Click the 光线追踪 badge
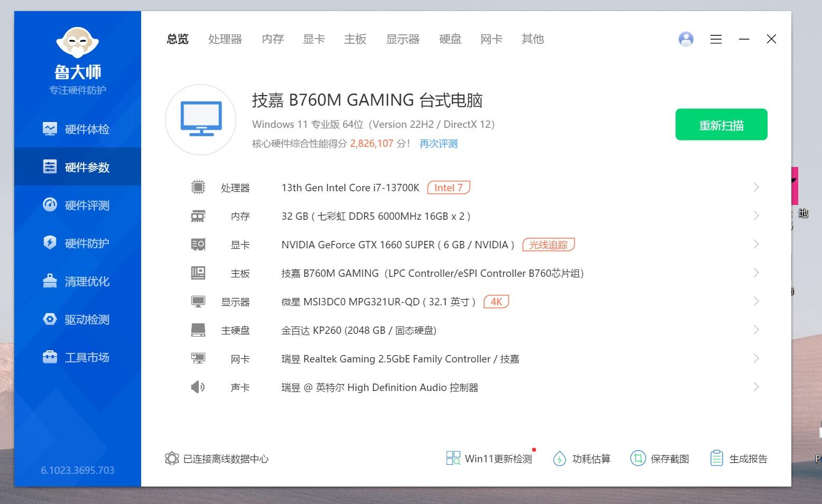Image resolution: width=822 pixels, height=504 pixels. tap(548, 245)
